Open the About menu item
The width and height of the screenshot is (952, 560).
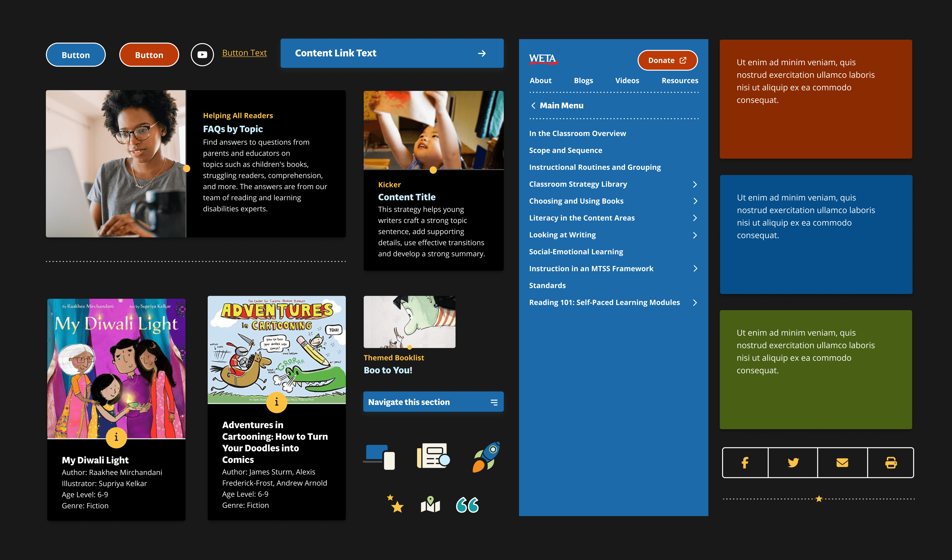[x=540, y=80]
